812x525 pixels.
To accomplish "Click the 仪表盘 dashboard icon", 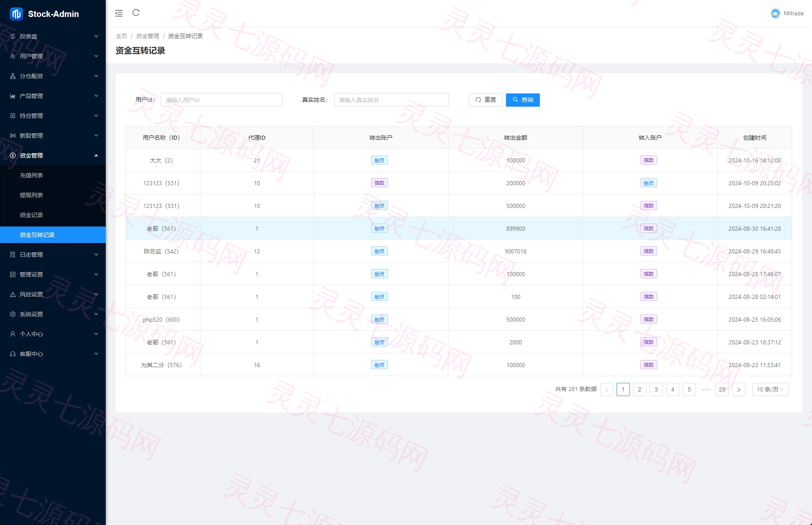I will [13, 36].
